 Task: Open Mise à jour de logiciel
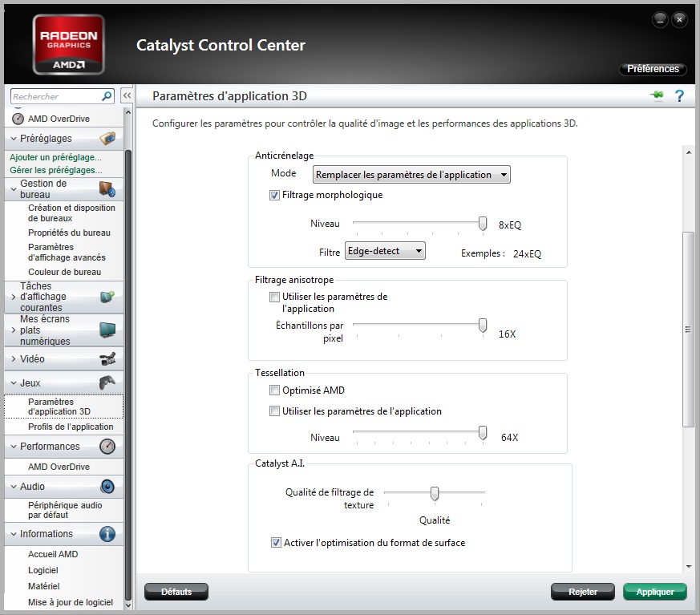[x=71, y=602]
